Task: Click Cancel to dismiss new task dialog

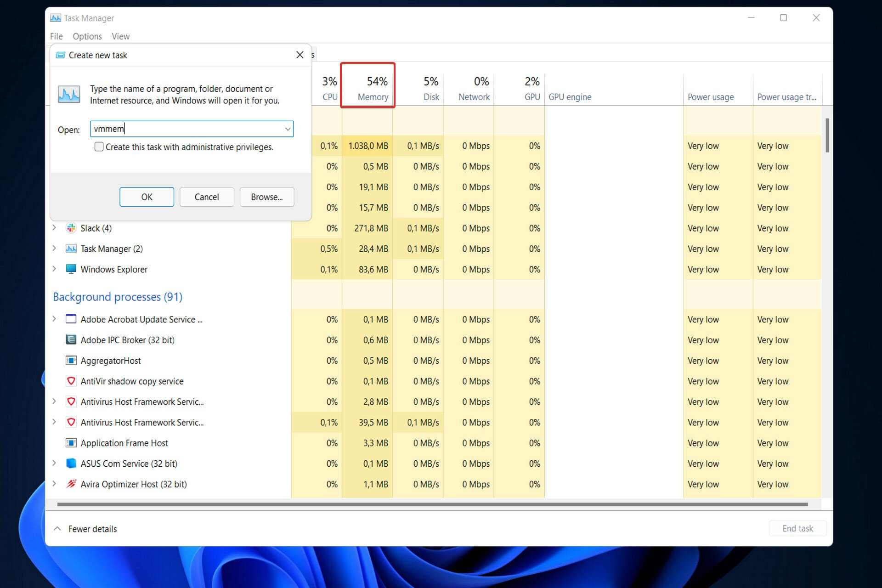Action: pos(205,197)
